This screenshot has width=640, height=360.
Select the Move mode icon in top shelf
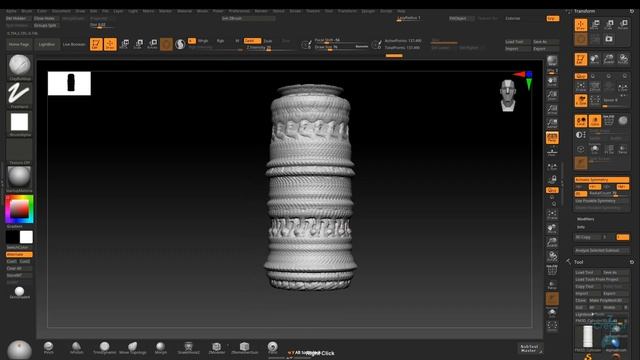pos(124,44)
